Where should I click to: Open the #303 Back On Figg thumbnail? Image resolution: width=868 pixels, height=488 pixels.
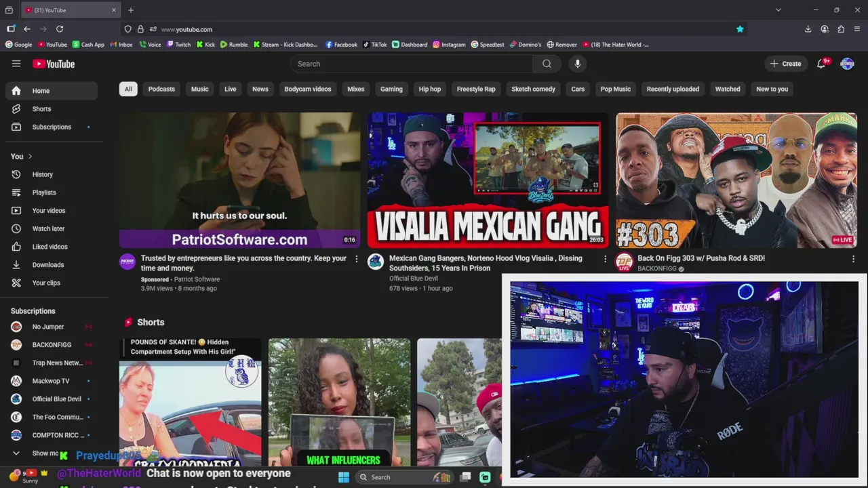(x=736, y=180)
